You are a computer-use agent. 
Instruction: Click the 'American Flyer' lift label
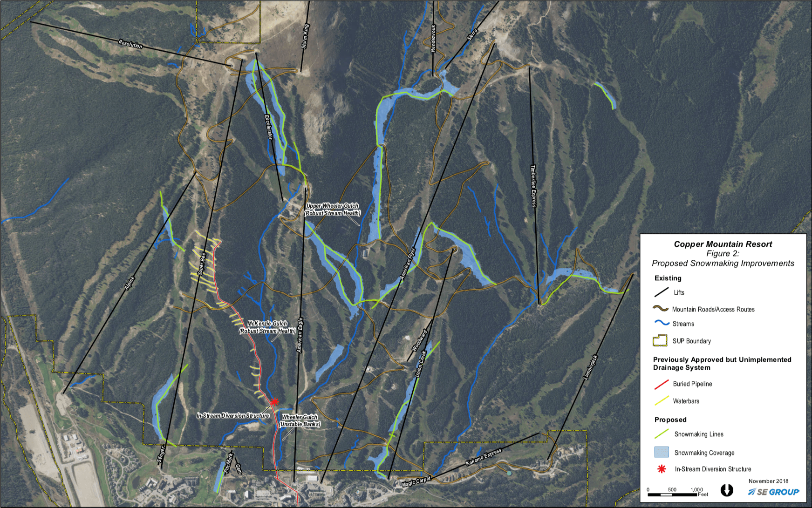click(408, 264)
